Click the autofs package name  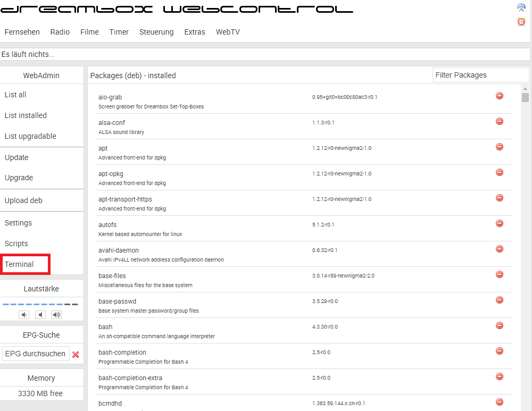click(107, 225)
